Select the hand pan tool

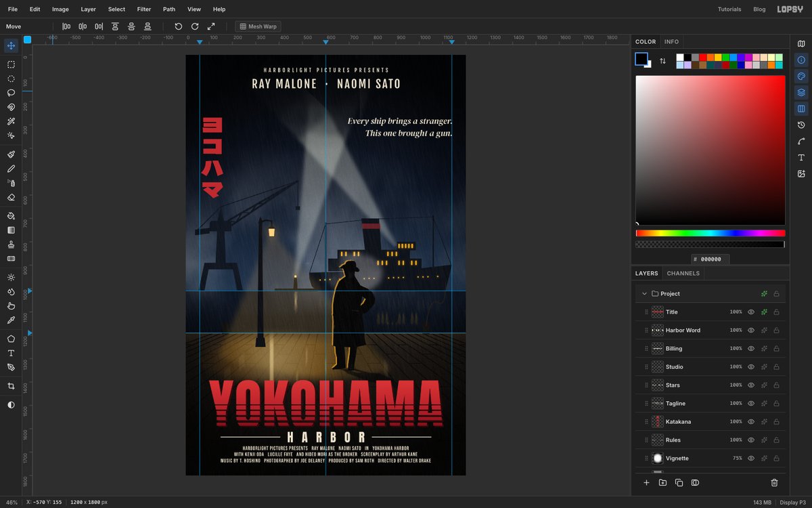[11, 306]
